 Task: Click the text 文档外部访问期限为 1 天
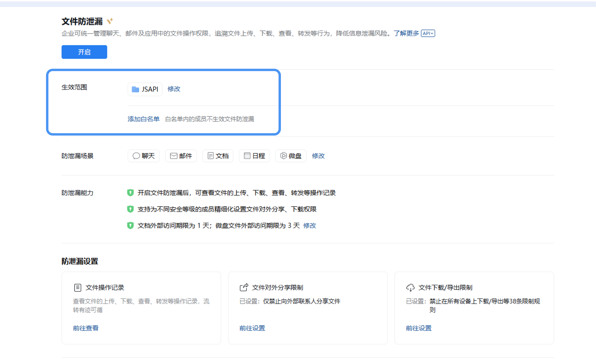tap(173, 226)
